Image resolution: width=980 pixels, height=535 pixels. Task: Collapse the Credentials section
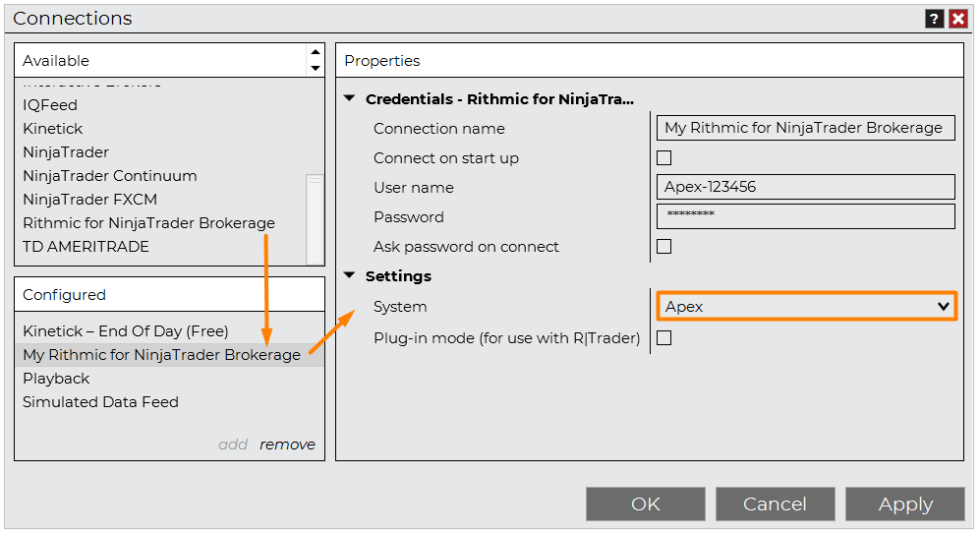coord(349,98)
